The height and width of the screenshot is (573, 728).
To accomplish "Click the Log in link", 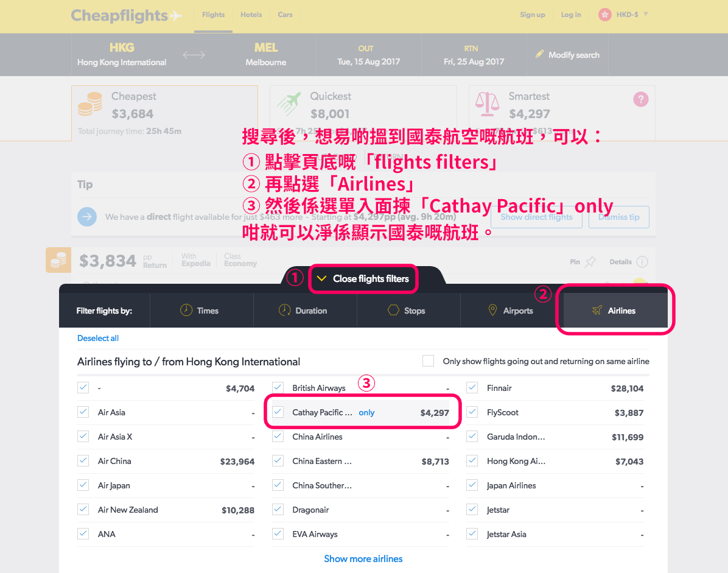I will [571, 15].
